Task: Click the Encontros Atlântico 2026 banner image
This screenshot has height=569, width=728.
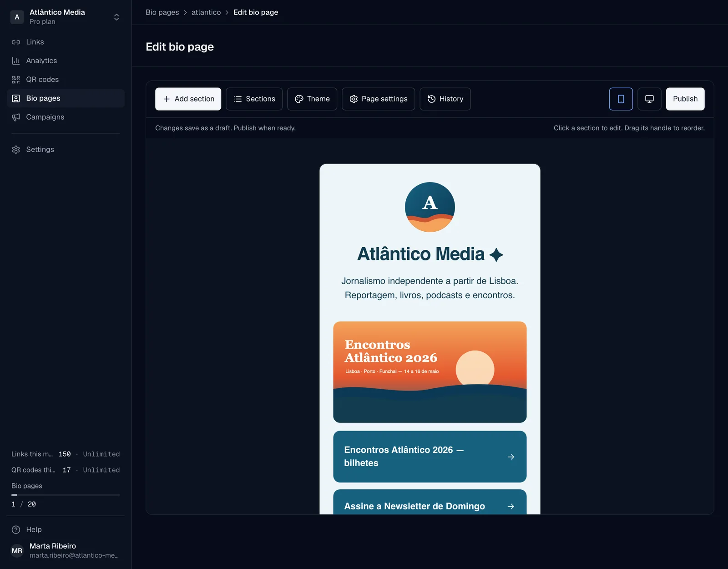Action: 430,372
